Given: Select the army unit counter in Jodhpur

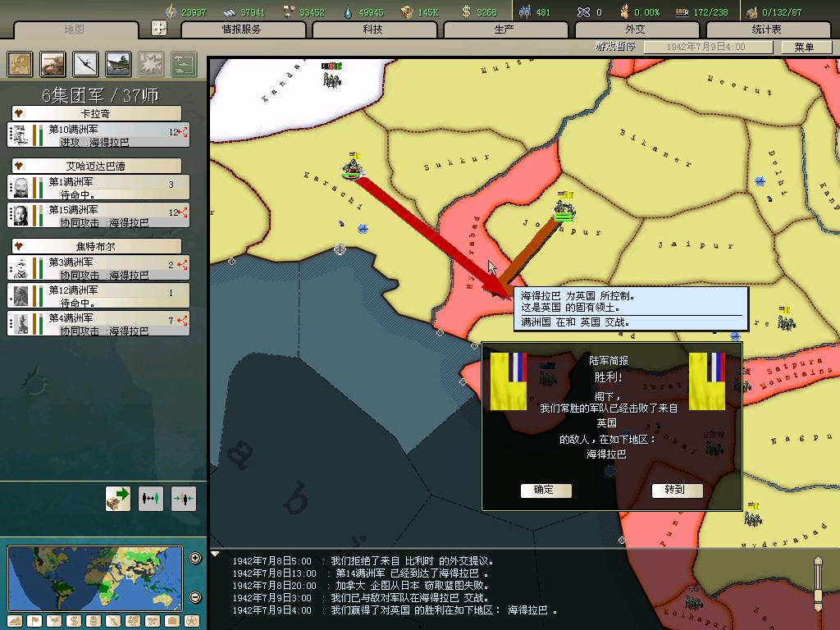Looking at the screenshot, I should tap(564, 206).
